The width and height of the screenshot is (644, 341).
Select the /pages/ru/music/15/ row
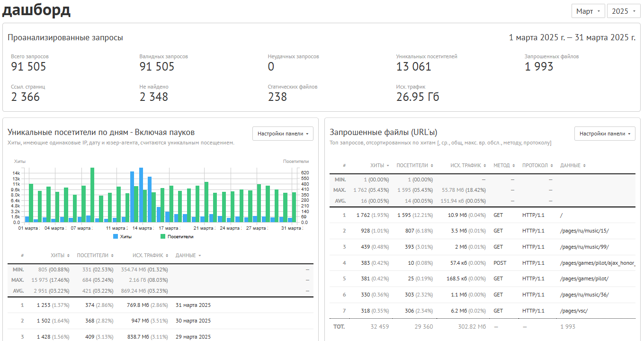point(482,231)
